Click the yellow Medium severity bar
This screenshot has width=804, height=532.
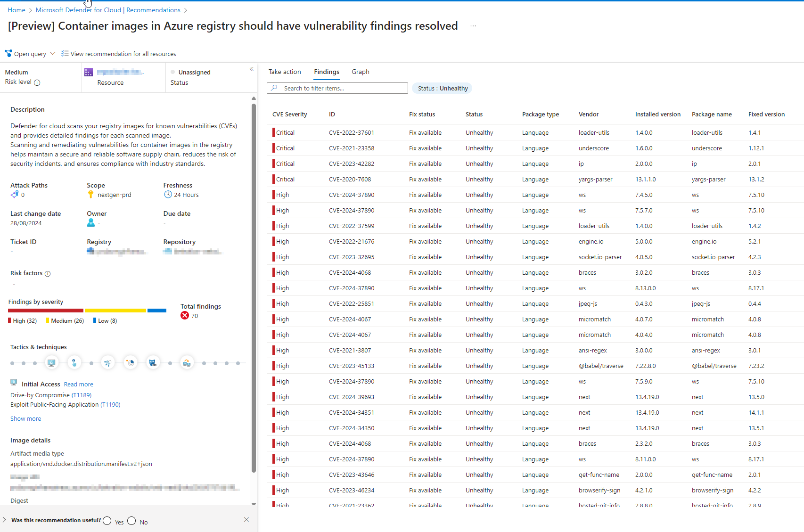coord(115,311)
